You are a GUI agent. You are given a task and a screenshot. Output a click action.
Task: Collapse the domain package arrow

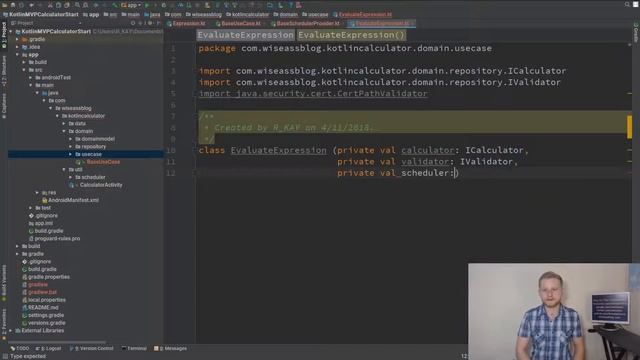64,131
